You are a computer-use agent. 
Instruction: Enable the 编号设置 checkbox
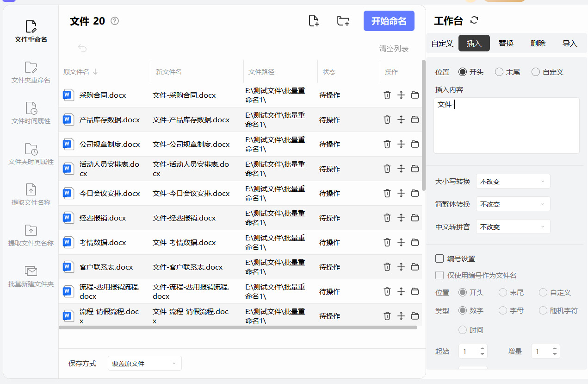pyautogui.click(x=439, y=258)
